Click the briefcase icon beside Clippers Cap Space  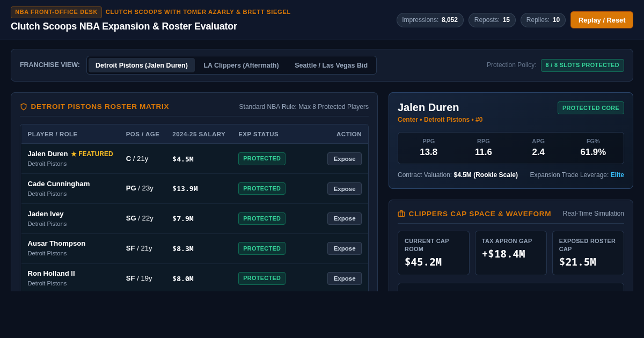(401, 214)
